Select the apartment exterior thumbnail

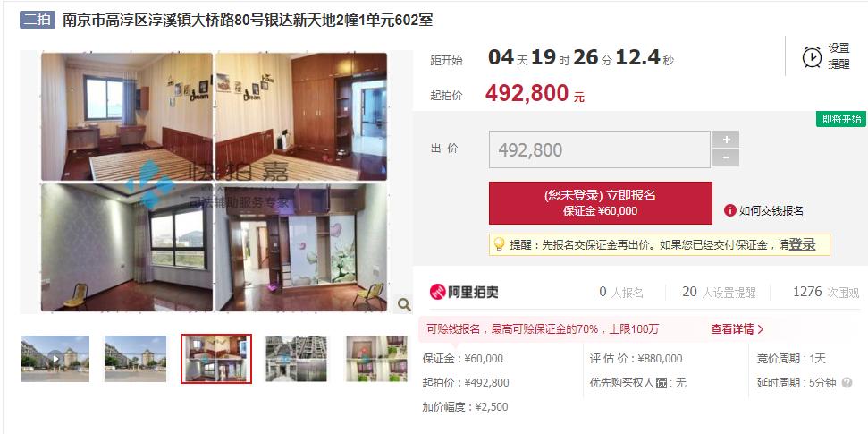[296, 359]
